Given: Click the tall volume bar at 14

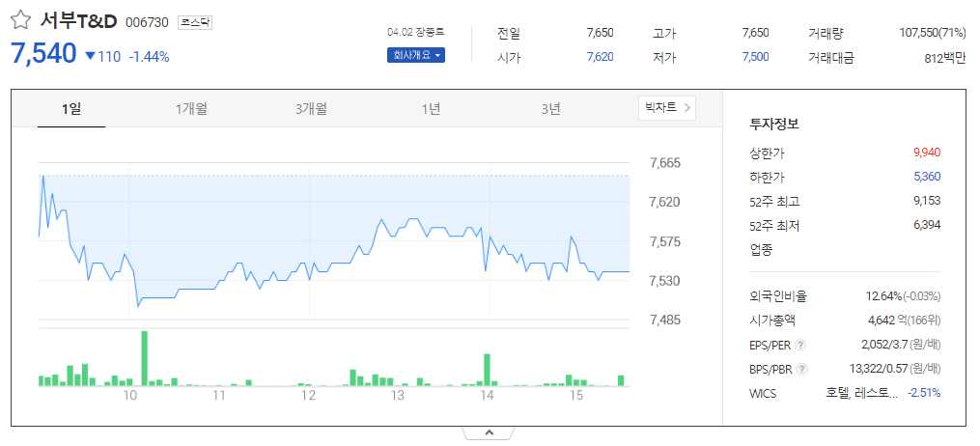Looking at the screenshot, I should (487, 370).
